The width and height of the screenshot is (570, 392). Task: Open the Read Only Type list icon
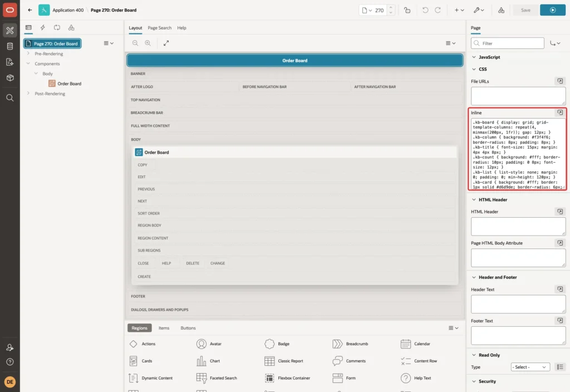click(x=560, y=367)
